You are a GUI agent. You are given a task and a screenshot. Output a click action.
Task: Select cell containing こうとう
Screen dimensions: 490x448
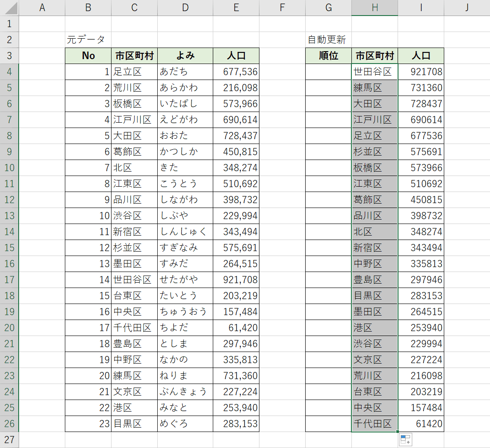(x=185, y=184)
